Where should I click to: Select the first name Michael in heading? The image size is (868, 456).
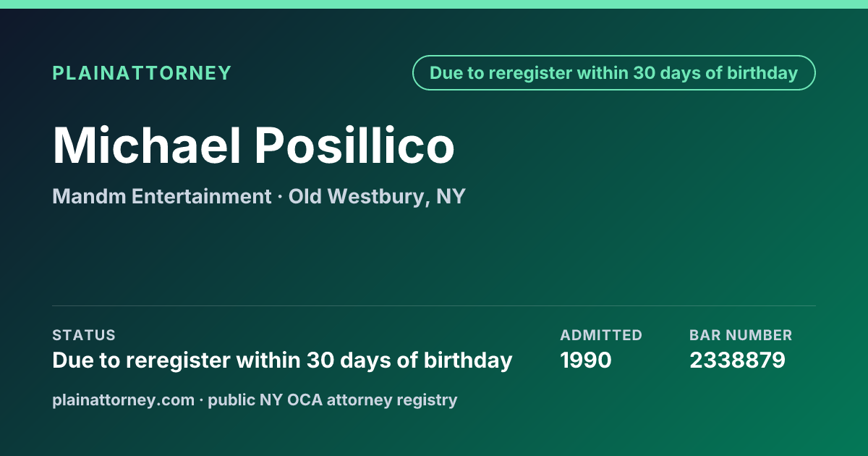(146, 145)
